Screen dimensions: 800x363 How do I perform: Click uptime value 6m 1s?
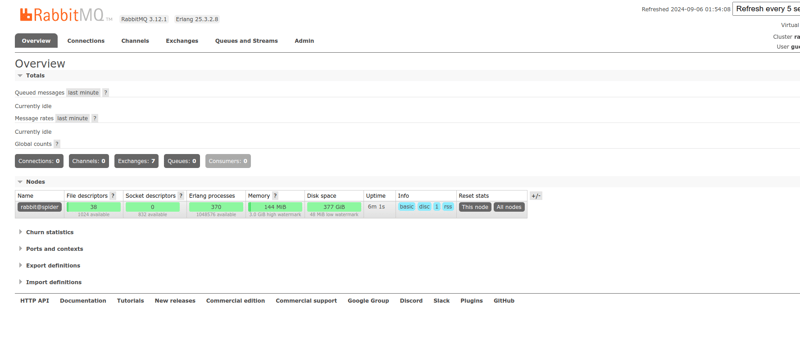377,207
